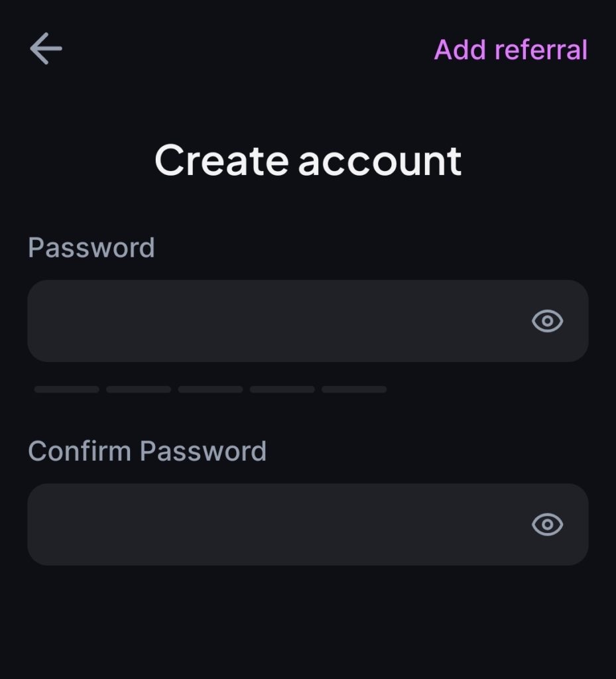The image size is (616, 679).
Task: Click the second password strength bar segment
Action: click(x=139, y=390)
